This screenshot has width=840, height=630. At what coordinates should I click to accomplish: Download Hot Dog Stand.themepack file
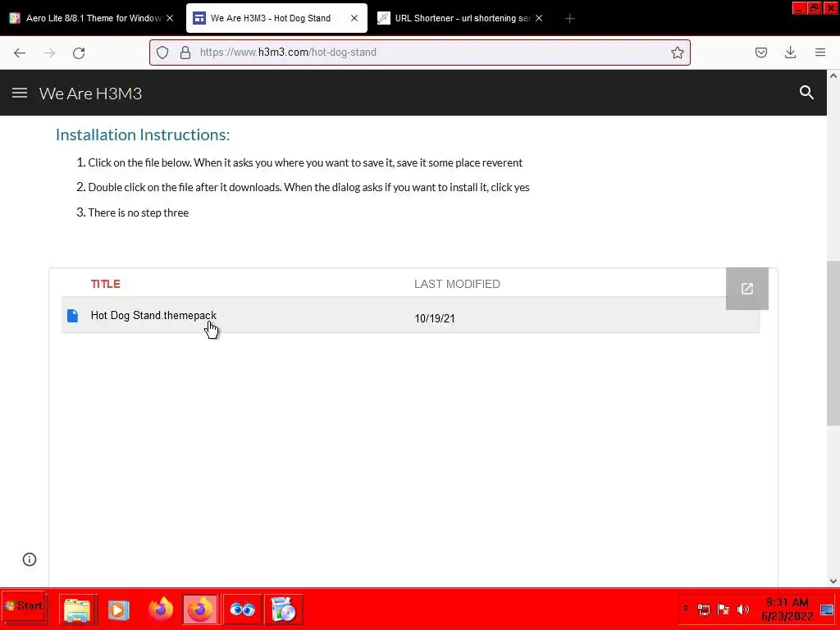(153, 315)
